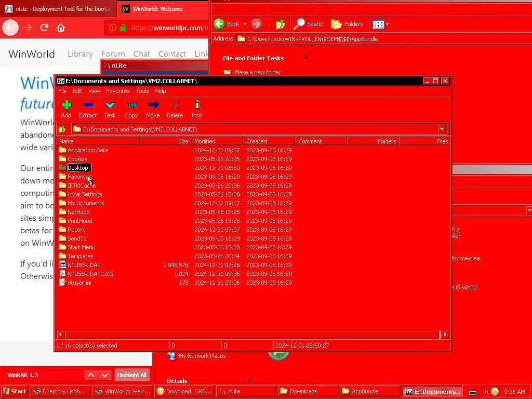Click horizontal scrollbar right arrow in 7-Zip
The height and width of the screenshot is (399, 532).
(445, 335)
